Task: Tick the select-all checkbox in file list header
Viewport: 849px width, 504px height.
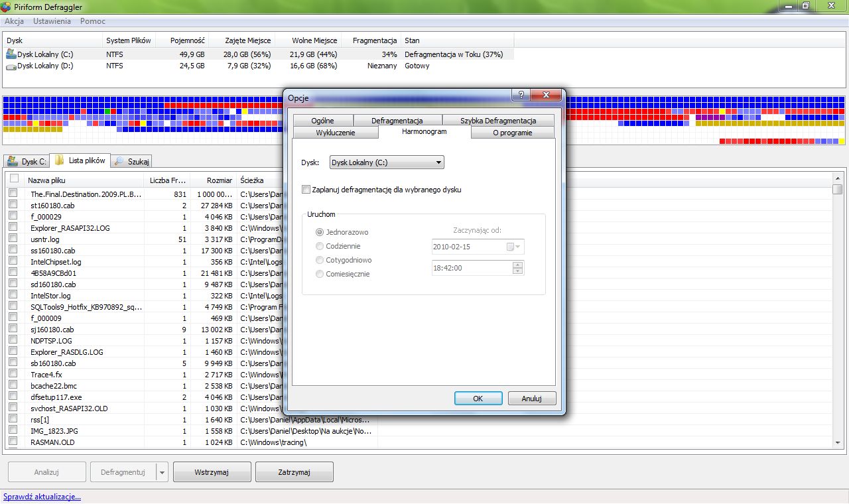Action: (x=14, y=178)
